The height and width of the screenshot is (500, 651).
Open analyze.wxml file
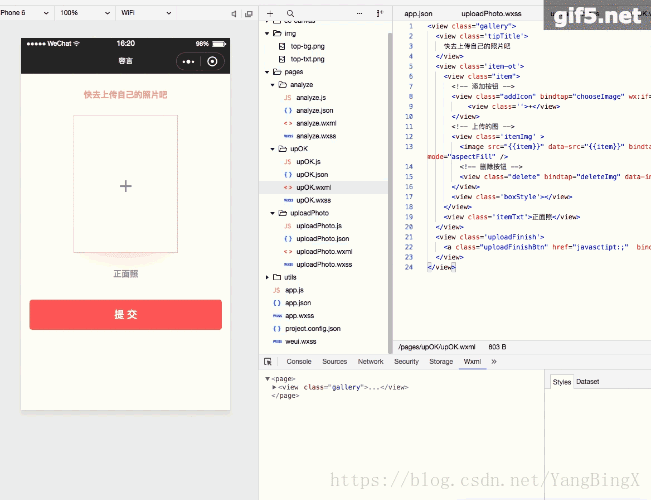pos(316,123)
